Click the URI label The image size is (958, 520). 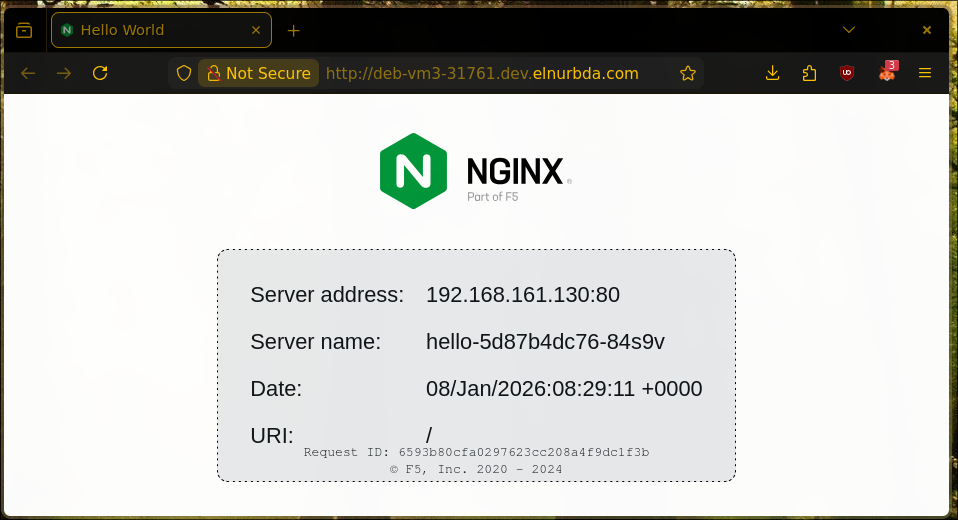click(272, 436)
